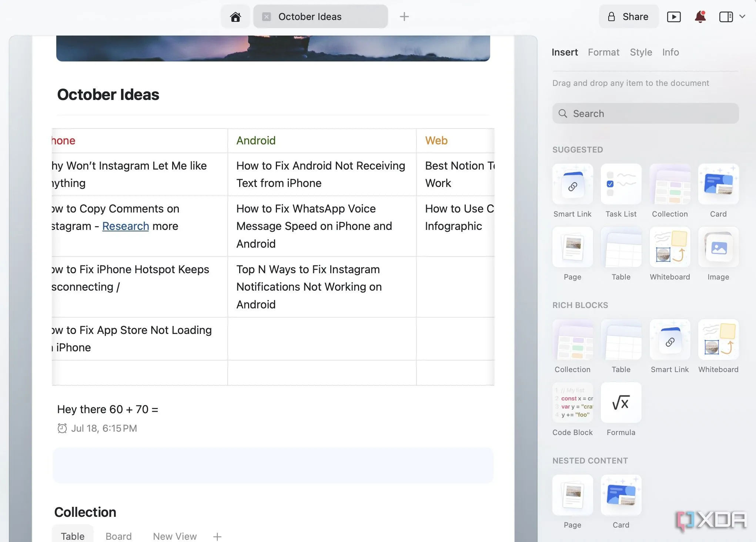Switch to the Format tab
Screen dimensions: 756x542
click(x=603, y=52)
